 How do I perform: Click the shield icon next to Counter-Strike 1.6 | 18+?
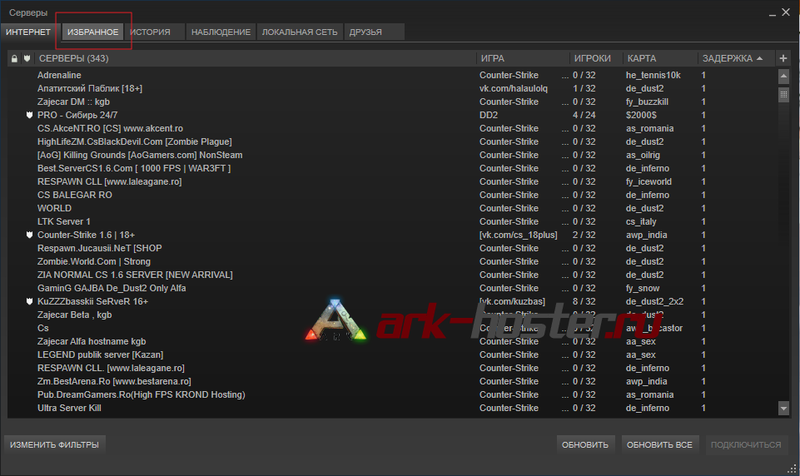coord(29,235)
